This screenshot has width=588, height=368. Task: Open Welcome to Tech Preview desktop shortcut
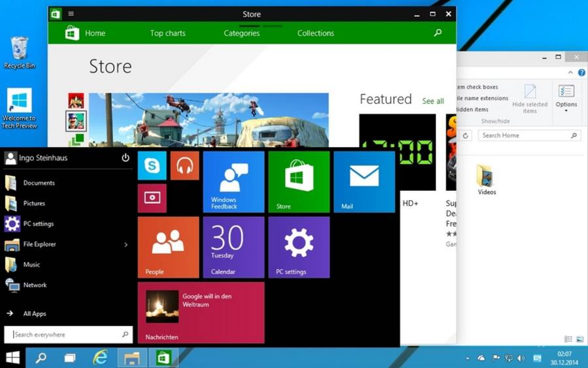[x=20, y=109]
